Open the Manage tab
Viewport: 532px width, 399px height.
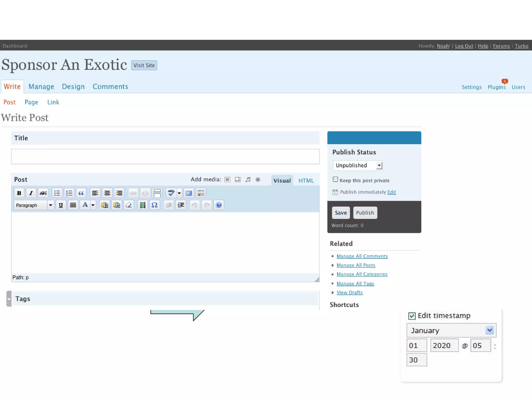(41, 87)
